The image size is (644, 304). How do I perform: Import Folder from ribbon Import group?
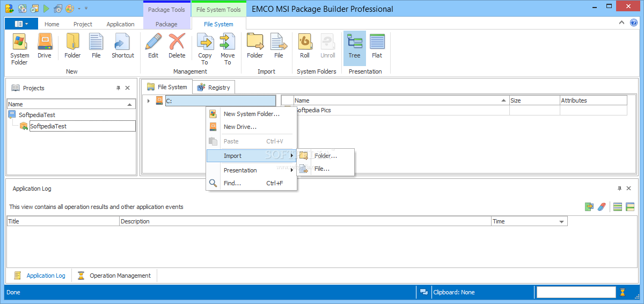click(x=255, y=46)
